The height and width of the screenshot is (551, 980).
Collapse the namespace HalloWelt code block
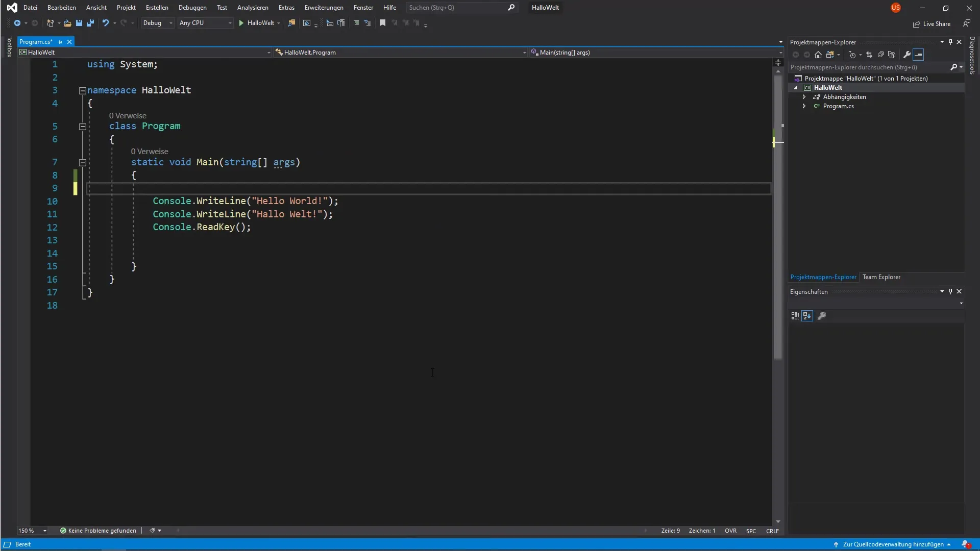pos(82,91)
